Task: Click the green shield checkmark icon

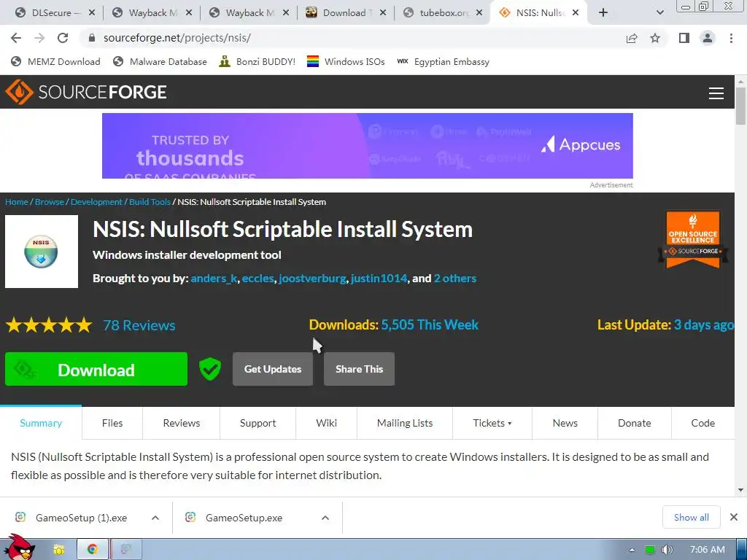Action: [210, 369]
